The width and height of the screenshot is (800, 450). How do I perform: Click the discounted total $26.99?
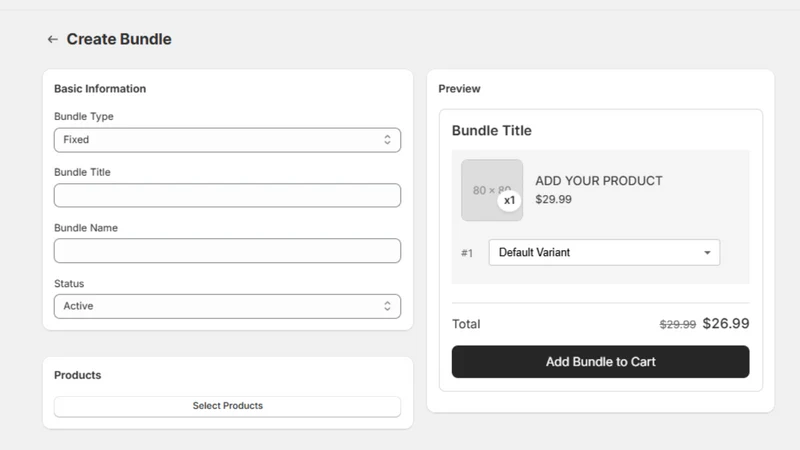point(726,323)
